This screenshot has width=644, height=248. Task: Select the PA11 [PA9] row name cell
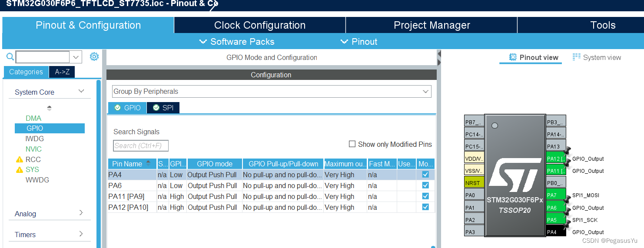point(132,196)
